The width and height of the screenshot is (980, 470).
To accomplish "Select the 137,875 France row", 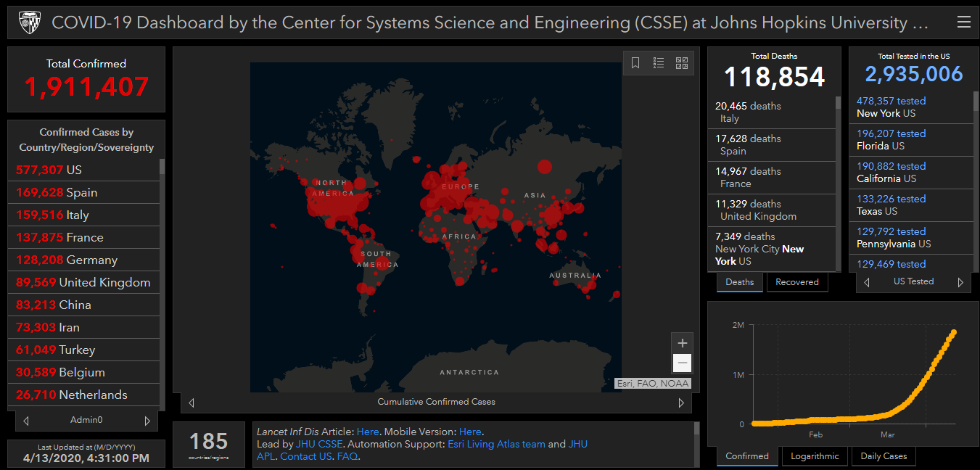I will (x=83, y=237).
